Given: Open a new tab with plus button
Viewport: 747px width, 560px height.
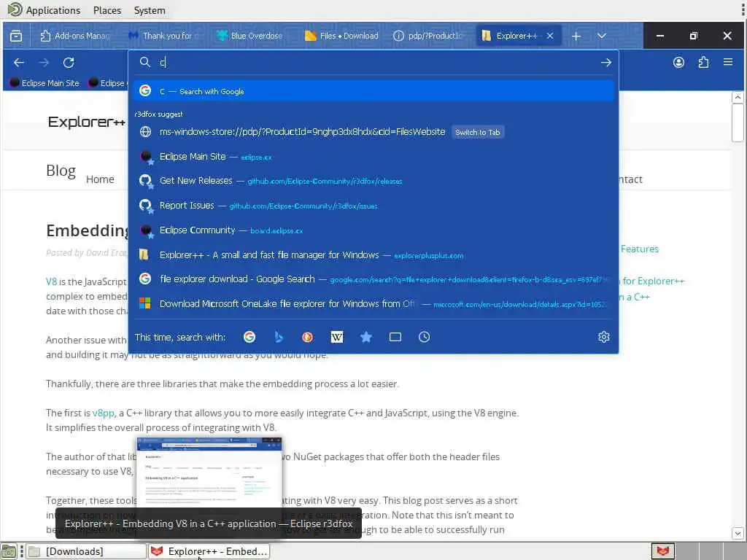Looking at the screenshot, I should pyautogui.click(x=576, y=36).
